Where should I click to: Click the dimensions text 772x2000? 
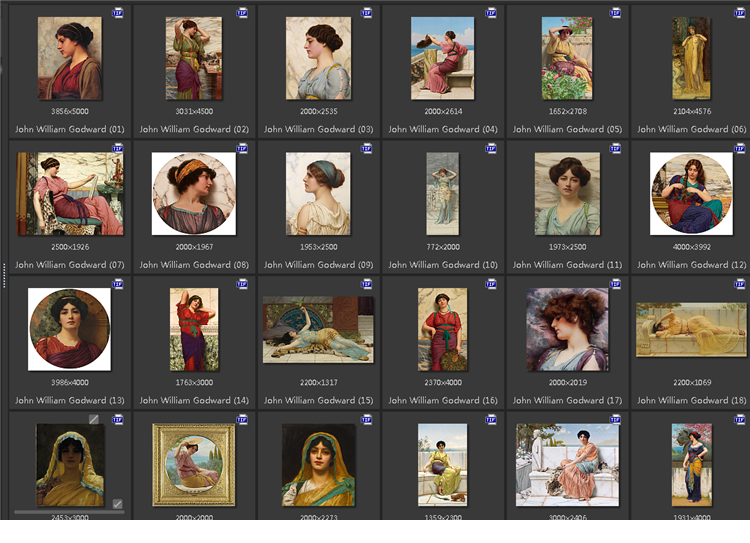coord(443,247)
